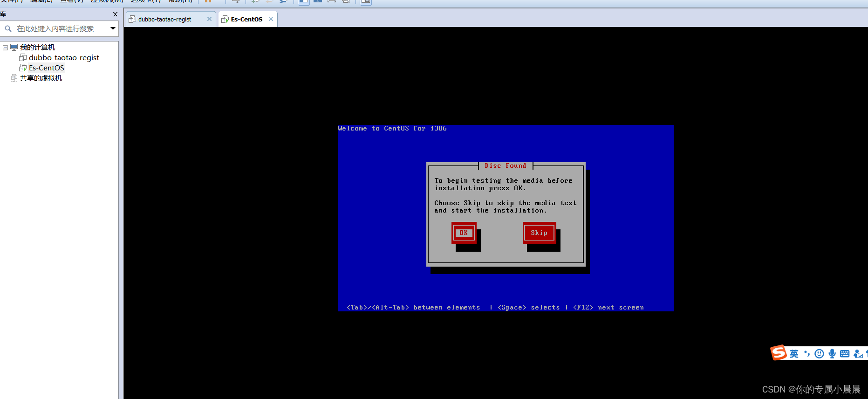The width and height of the screenshot is (868, 399).
Task: Click the magnifier icon in library search
Action: pos(8,29)
